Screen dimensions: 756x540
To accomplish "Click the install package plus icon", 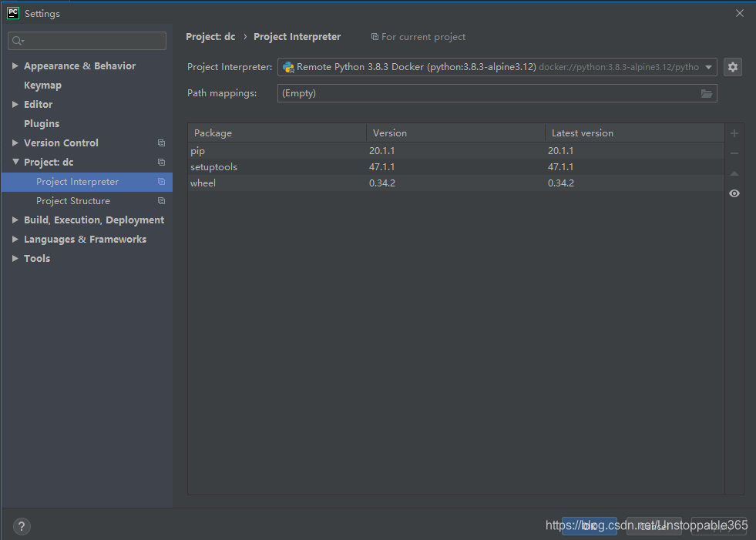I will click(x=734, y=133).
